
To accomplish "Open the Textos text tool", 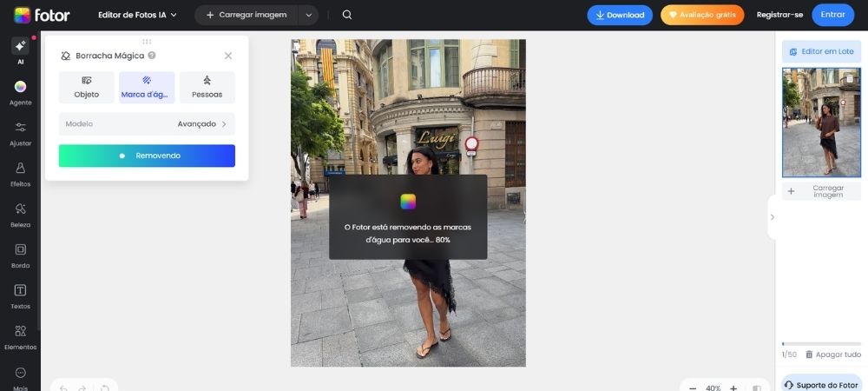I will pyautogui.click(x=21, y=295).
